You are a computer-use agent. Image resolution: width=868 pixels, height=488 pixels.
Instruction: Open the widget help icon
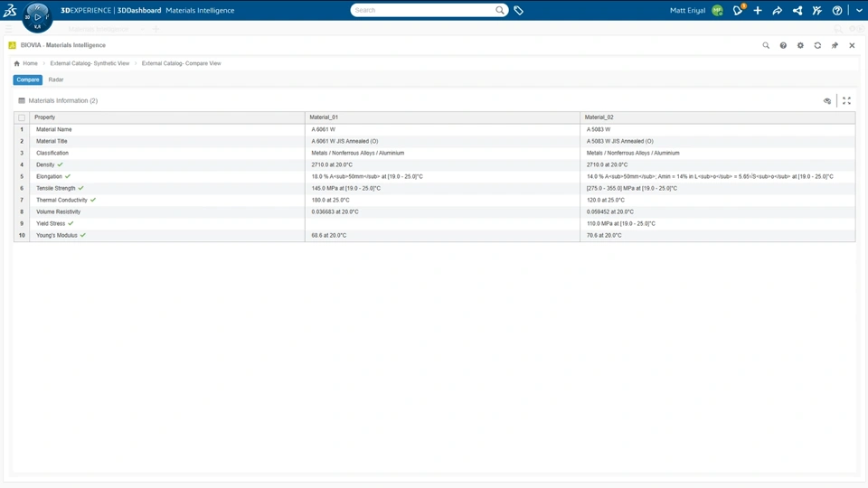tap(783, 45)
